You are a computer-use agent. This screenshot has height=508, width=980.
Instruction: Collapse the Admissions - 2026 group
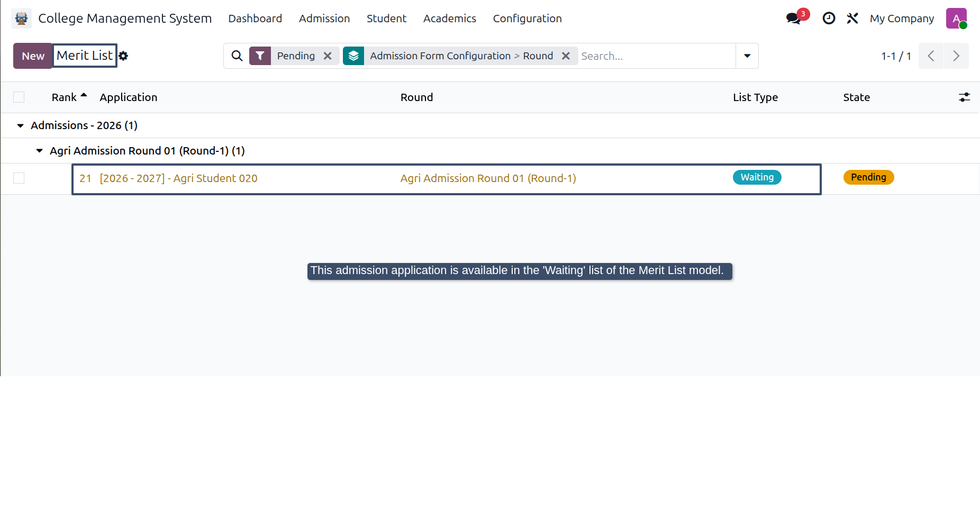click(x=21, y=126)
